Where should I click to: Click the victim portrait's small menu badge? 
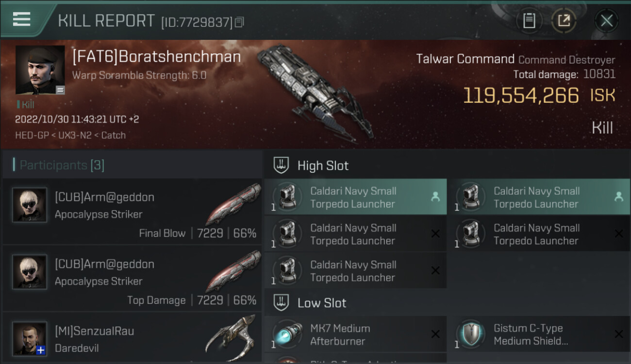tap(60, 89)
